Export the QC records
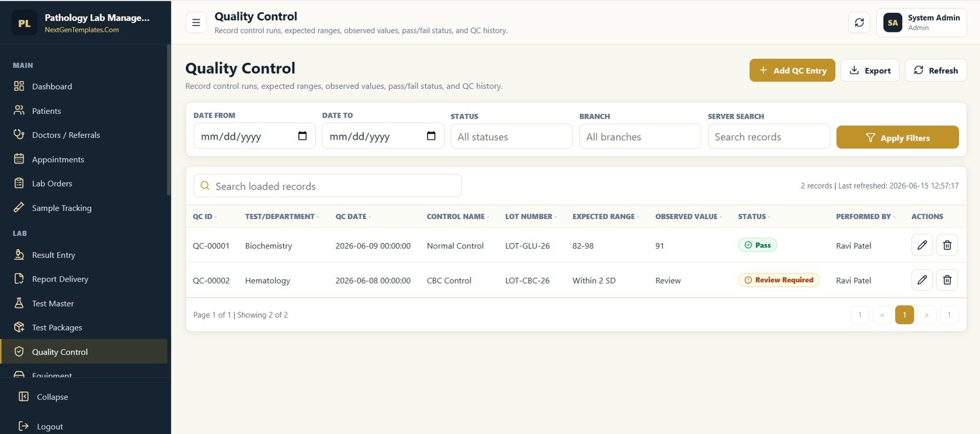The image size is (980, 434). coord(870,70)
